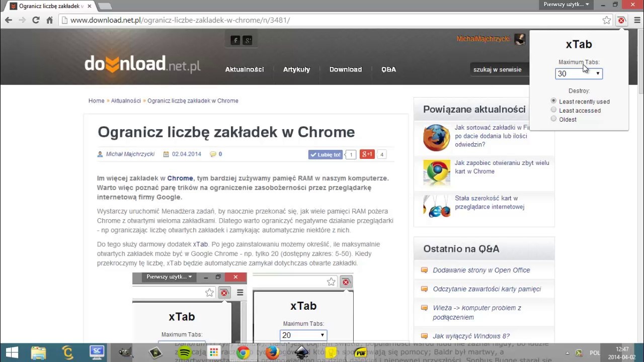Viewport: 644px width, 362px height.
Task: Select Least recently used destroy option
Action: 553,101
